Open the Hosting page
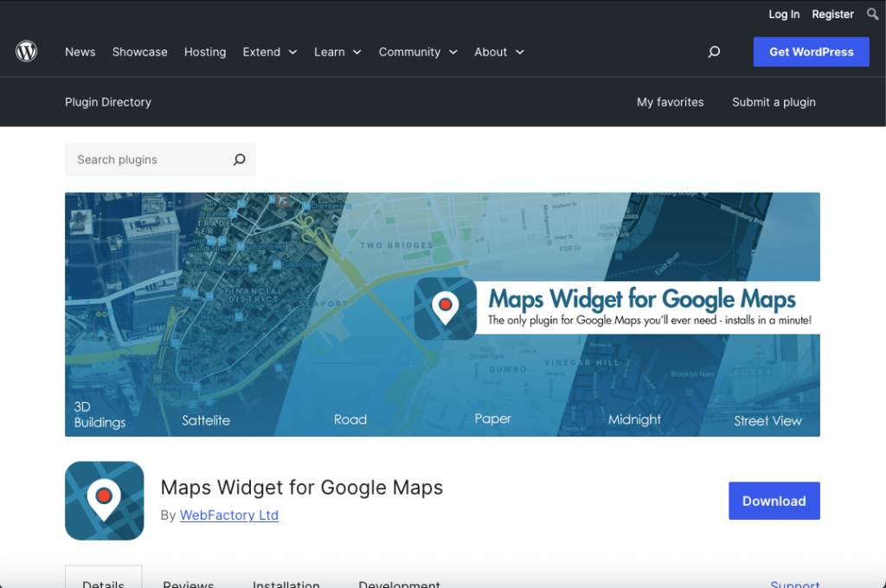This screenshot has width=886, height=588. pos(205,52)
